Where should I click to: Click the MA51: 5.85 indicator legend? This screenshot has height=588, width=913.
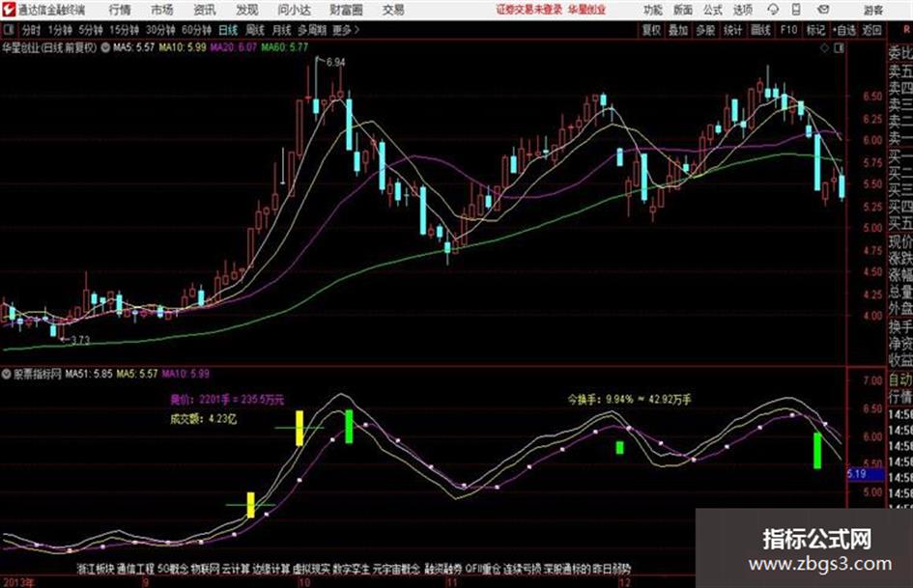click(89, 374)
